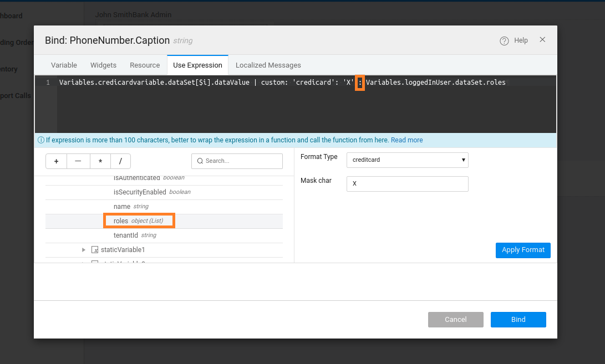
Task: Click the search magnifier icon
Action: (200, 161)
